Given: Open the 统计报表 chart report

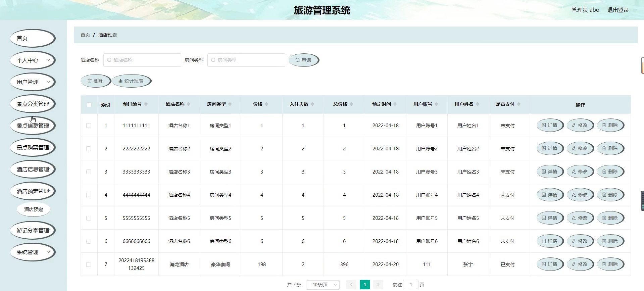Looking at the screenshot, I should [131, 81].
